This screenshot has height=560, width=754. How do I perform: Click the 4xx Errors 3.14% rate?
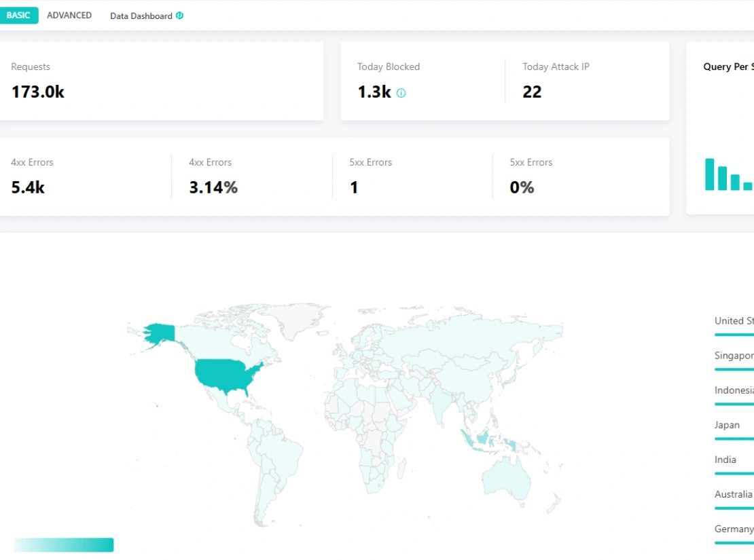pos(213,188)
